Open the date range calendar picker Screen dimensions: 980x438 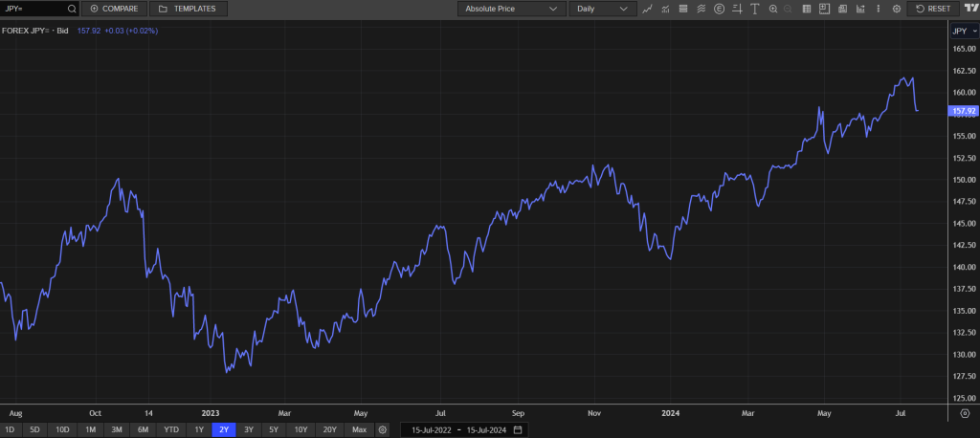pos(518,429)
